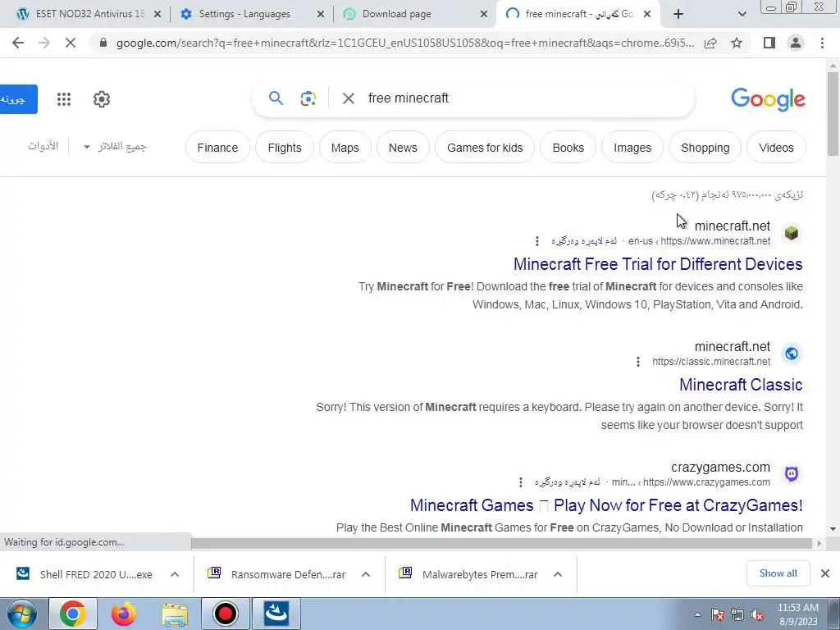The image size is (840, 630).
Task: Click the URL address bar
Action: (404, 43)
